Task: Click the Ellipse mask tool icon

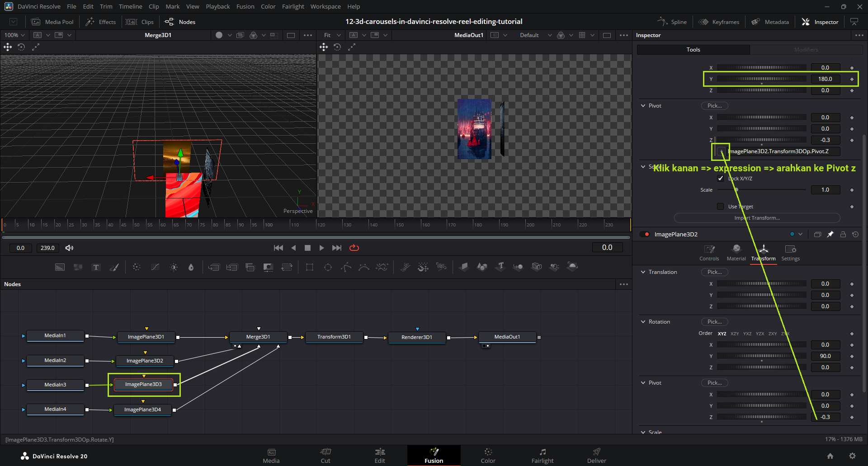Action: click(x=328, y=267)
